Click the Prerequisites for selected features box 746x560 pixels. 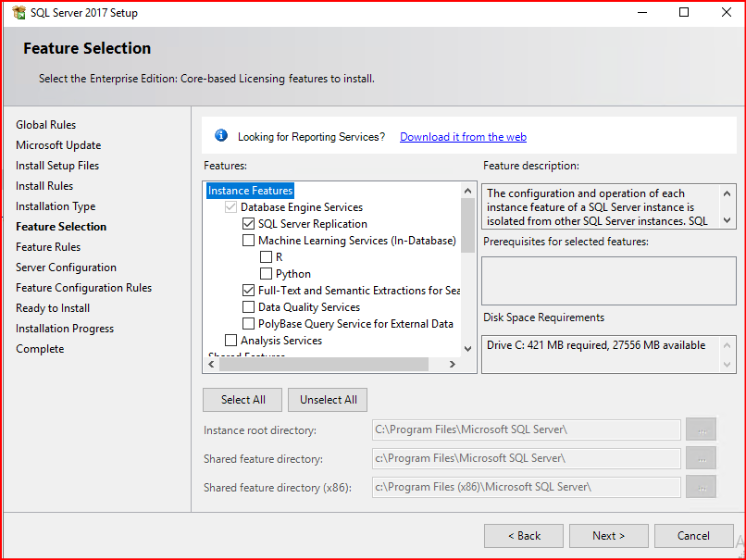608,280
